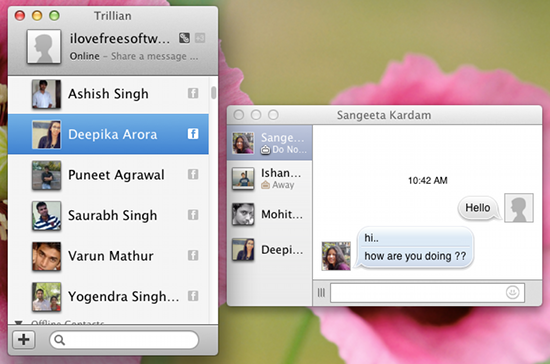Viewport: 550px width, 364px height.
Task: Click your silhouette avatar beside Hello message
Action: click(x=519, y=208)
